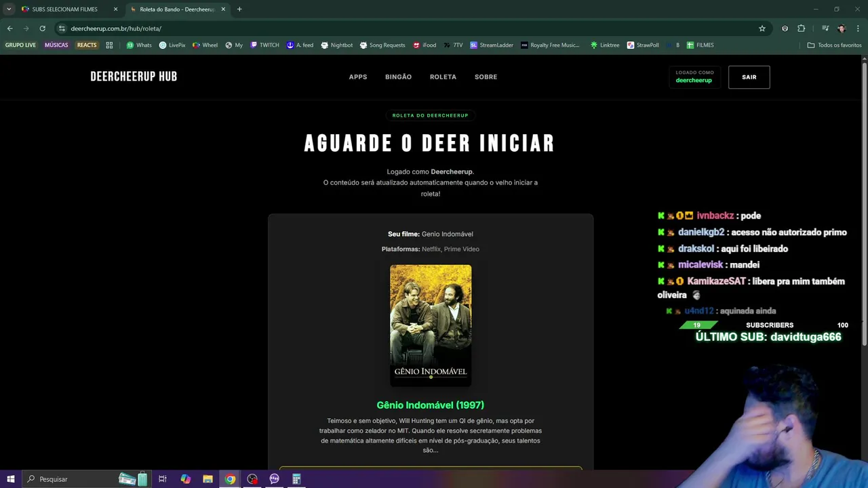Open the REACTS bookmark folder
The height and width of the screenshot is (488, 868).
[x=87, y=45]
